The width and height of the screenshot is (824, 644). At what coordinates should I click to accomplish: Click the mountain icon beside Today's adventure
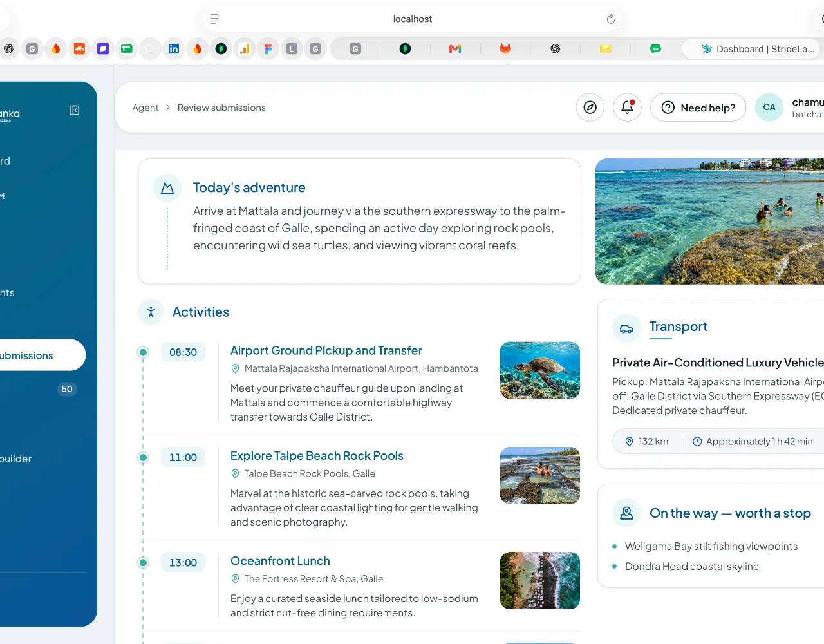point(167,188)
